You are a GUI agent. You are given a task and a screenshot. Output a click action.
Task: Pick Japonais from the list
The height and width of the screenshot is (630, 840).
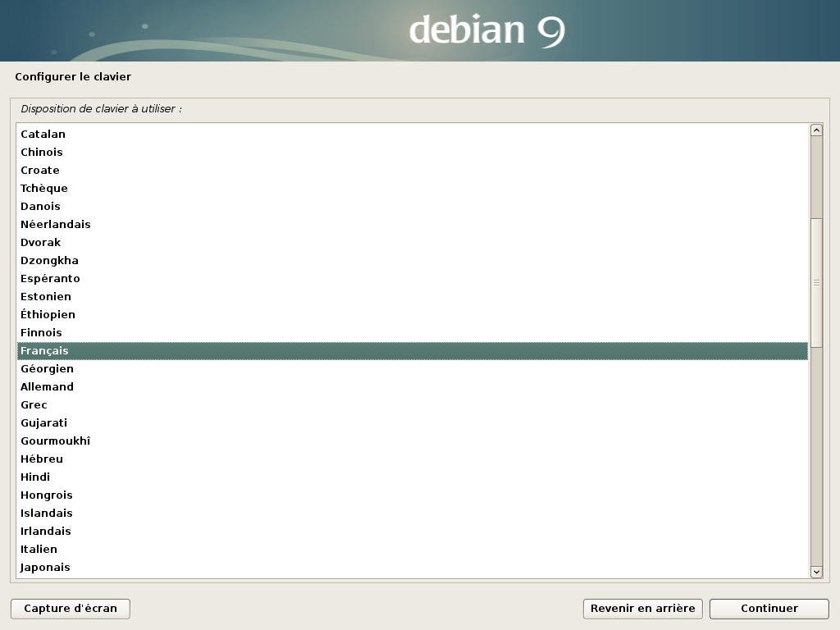[412, 568]
